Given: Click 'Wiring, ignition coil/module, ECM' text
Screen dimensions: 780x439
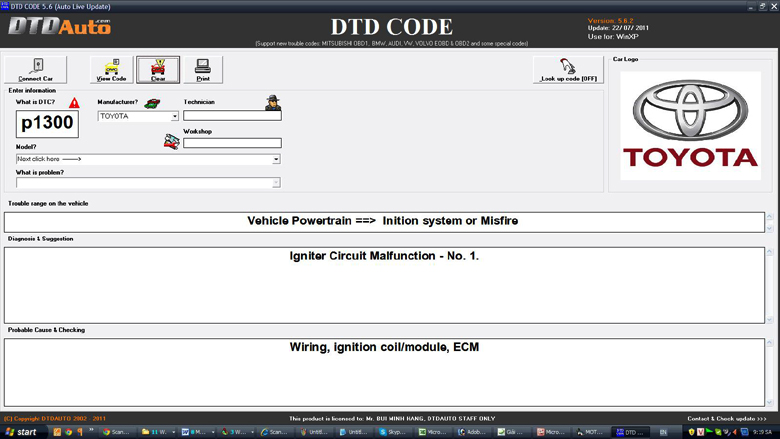Looking at the screenshot, I should pos(384,347).
